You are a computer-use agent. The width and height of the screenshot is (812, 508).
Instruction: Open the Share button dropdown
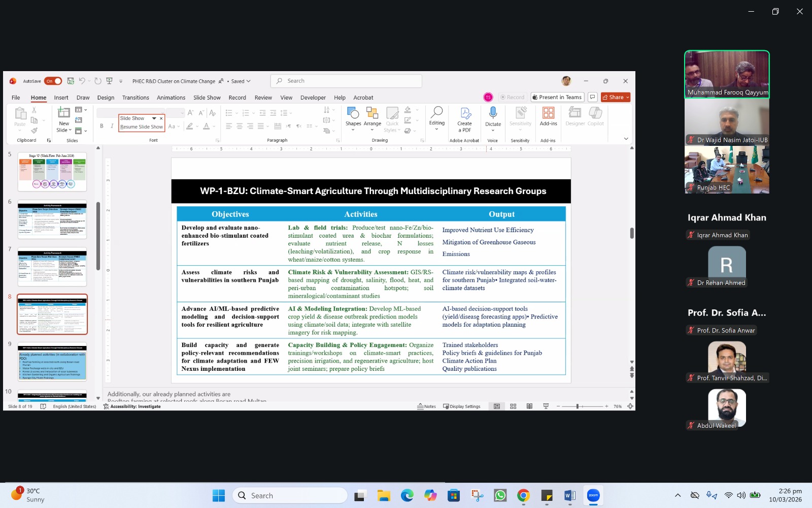pyautogui.click(x=628, y=98)
